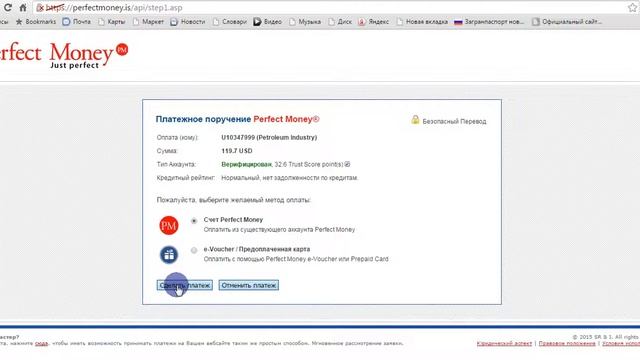The width and height of the screenshot is (640, 360).
Task: Open the Карты bookmark
Action: [111, 22]
